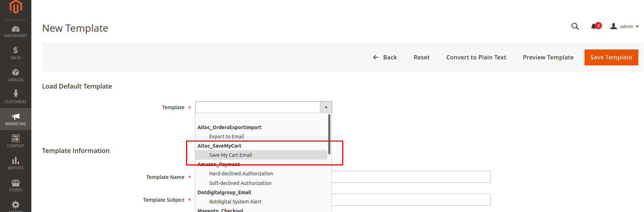The height and width of the screenshot is (212, 644).
Task: Open the Customers sidebar menu
Action: pos(16,97)
